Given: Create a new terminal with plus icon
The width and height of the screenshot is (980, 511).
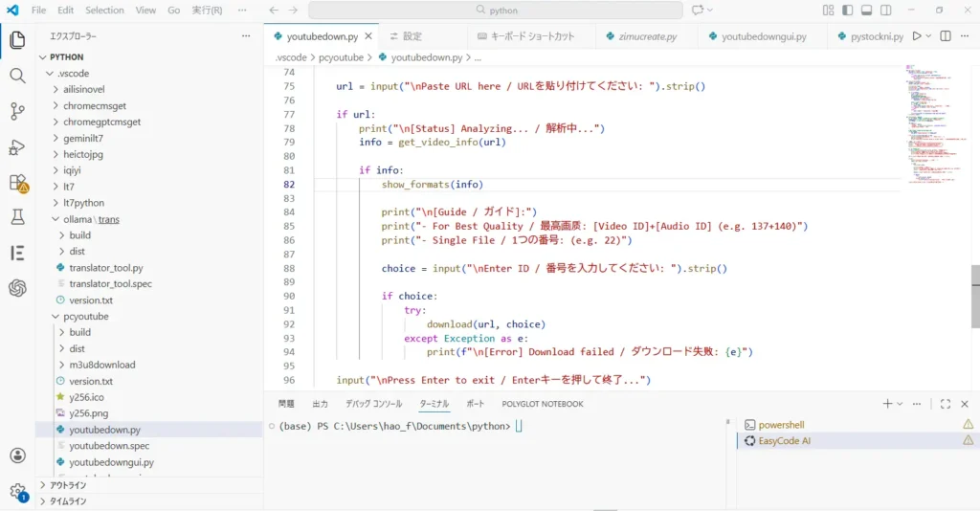Looking at the screenshot, I should click(x=887, y=404).
